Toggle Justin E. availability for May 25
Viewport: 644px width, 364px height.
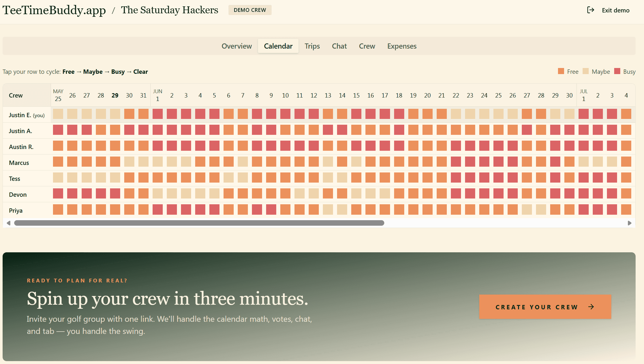[58, 114]
